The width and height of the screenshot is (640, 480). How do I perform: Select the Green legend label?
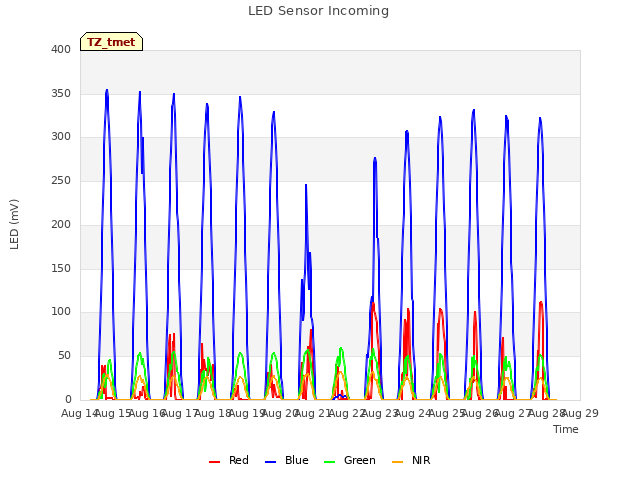coord(360,460)
